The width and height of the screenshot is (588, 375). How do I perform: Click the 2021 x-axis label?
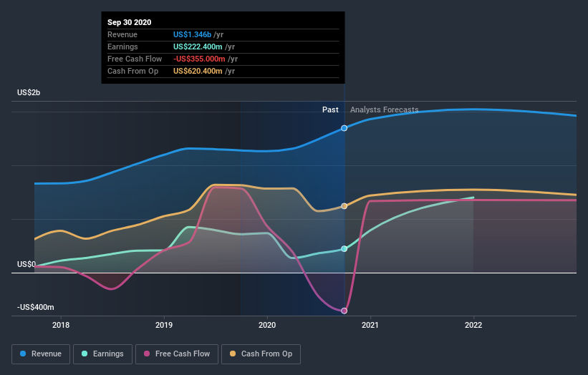coord(370,325)
